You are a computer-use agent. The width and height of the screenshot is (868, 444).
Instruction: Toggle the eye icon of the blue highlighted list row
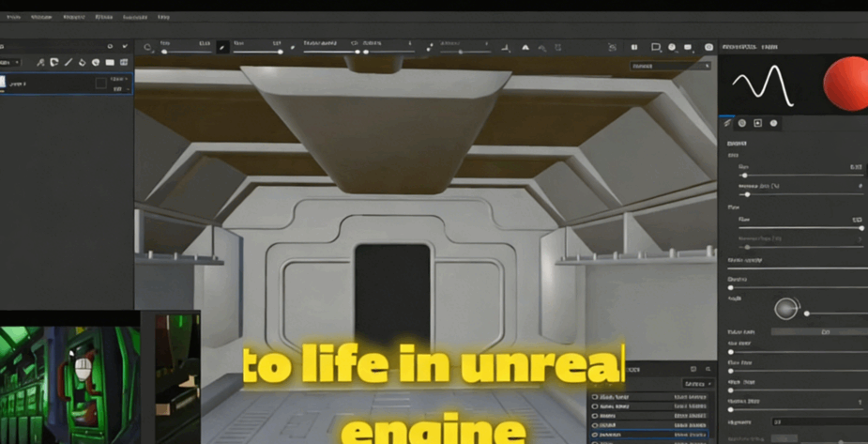click(x=595, y=436)
